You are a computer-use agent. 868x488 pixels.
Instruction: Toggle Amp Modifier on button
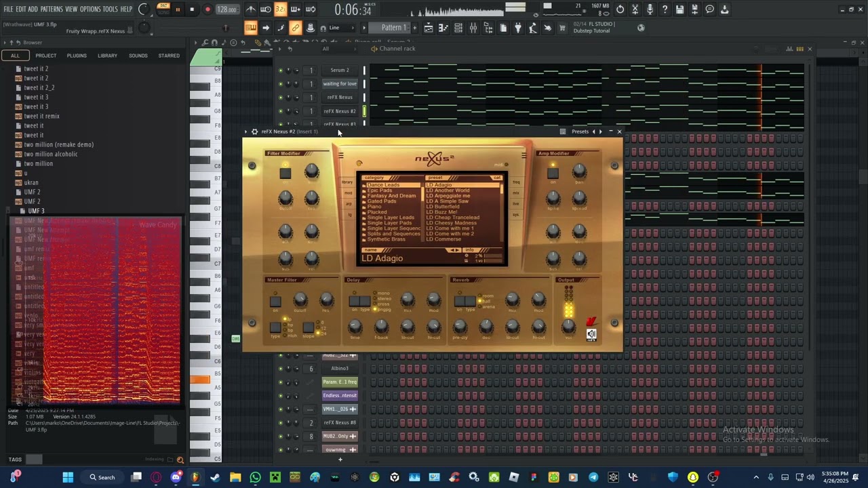coord(553,173)
